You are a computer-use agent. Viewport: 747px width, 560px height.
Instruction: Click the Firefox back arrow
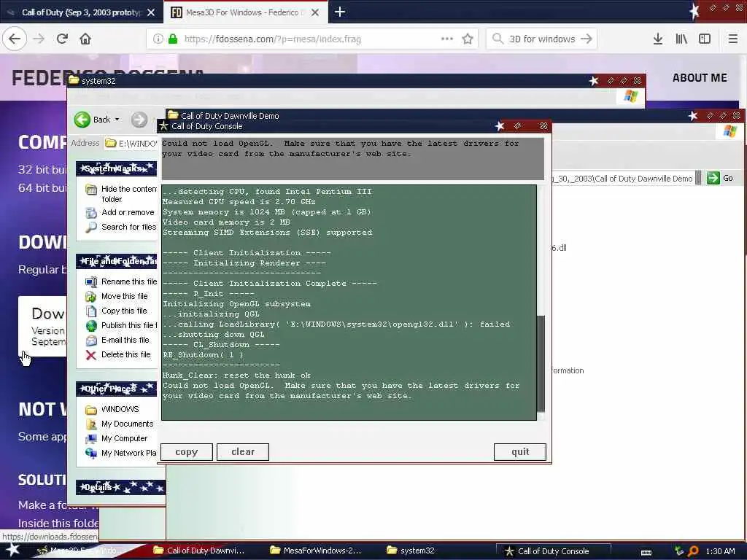(x=15, y=39)
